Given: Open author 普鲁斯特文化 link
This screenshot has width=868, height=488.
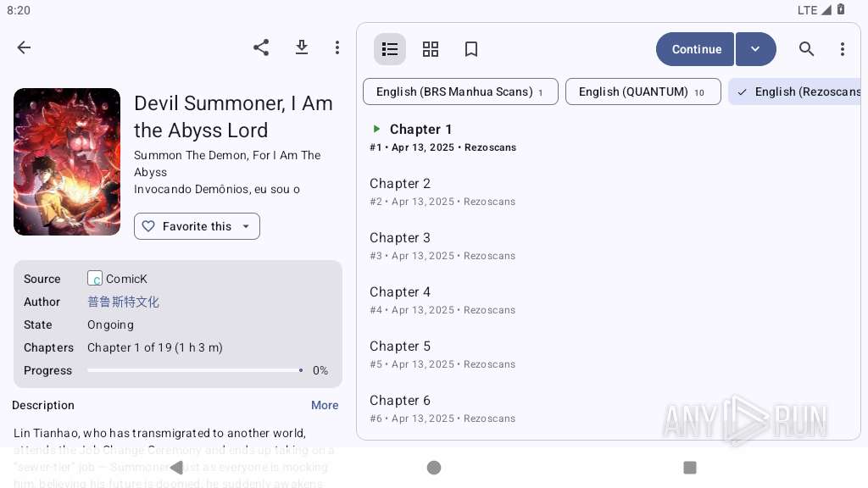Looking at the screenshot, I should 124,302.
